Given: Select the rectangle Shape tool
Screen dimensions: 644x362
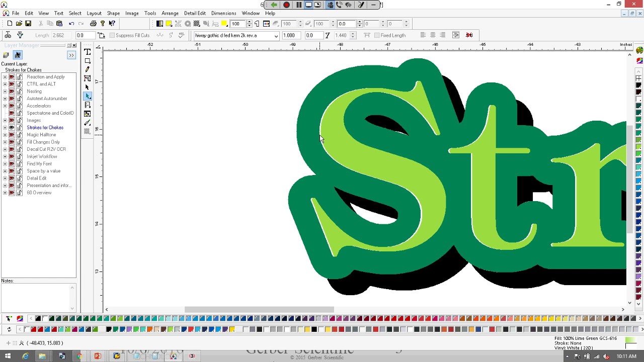Looking at the screenshot, I should click(x=88, y=61).
